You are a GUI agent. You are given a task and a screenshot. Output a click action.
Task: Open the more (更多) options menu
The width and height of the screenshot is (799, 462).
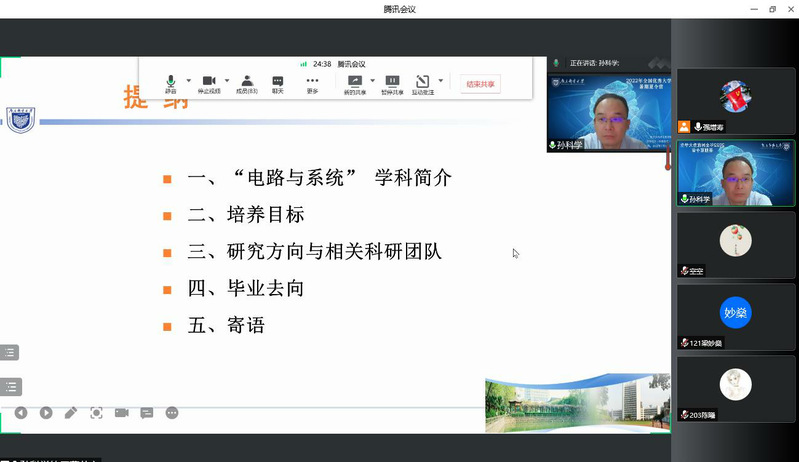pyautogui.click(x=312, y=83)
